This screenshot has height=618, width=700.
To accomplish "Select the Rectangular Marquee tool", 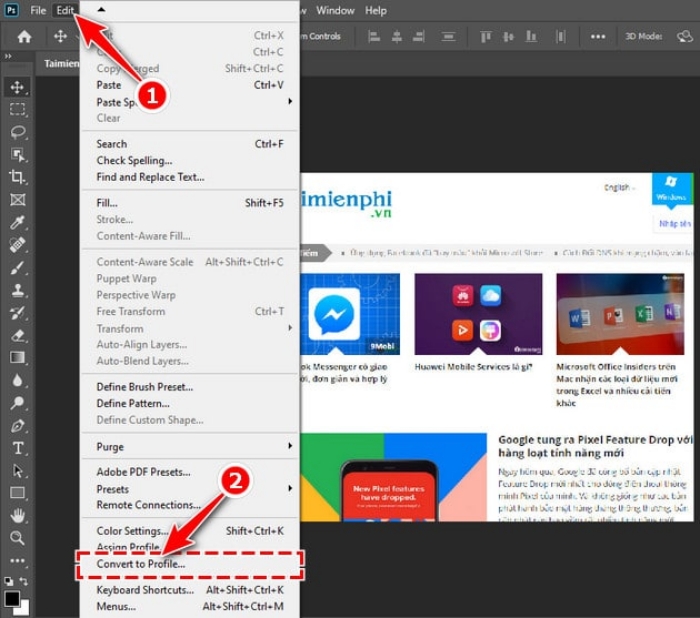I will 17,109.
